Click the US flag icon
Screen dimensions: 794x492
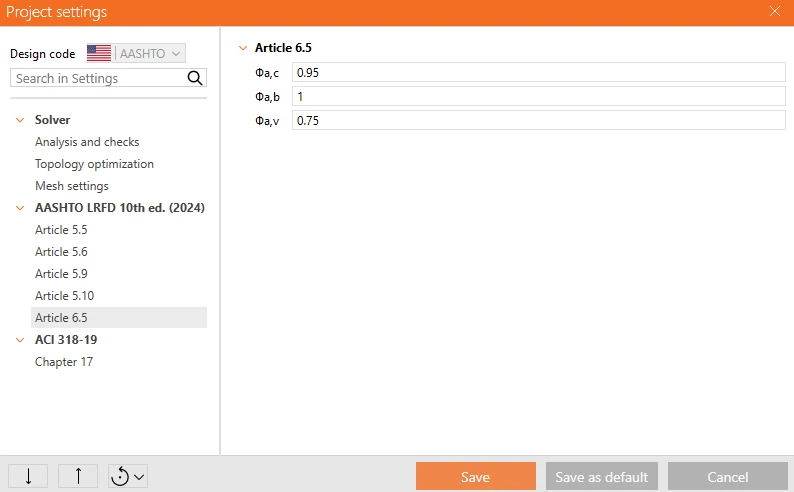pyautogui.click(x=99, y=53)
